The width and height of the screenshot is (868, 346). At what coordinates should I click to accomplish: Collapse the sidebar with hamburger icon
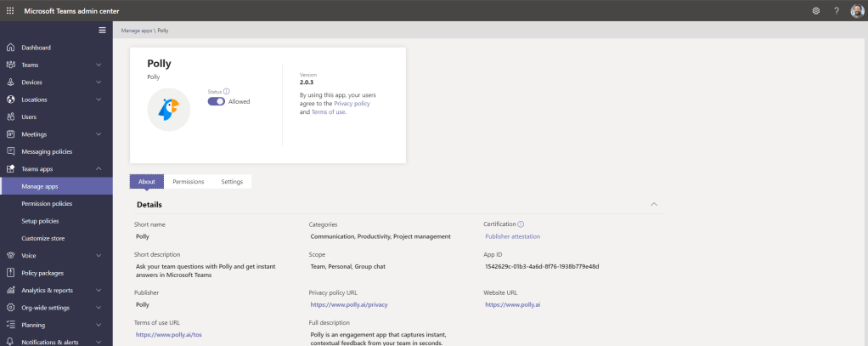point(103,31)
